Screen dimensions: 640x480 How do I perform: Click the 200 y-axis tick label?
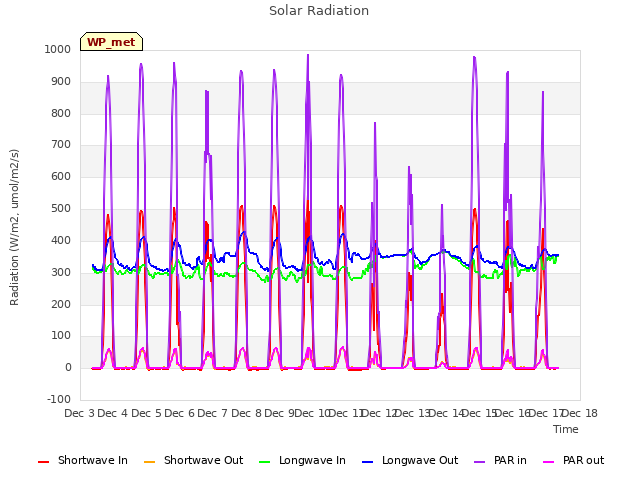click(x=61, y=304)
